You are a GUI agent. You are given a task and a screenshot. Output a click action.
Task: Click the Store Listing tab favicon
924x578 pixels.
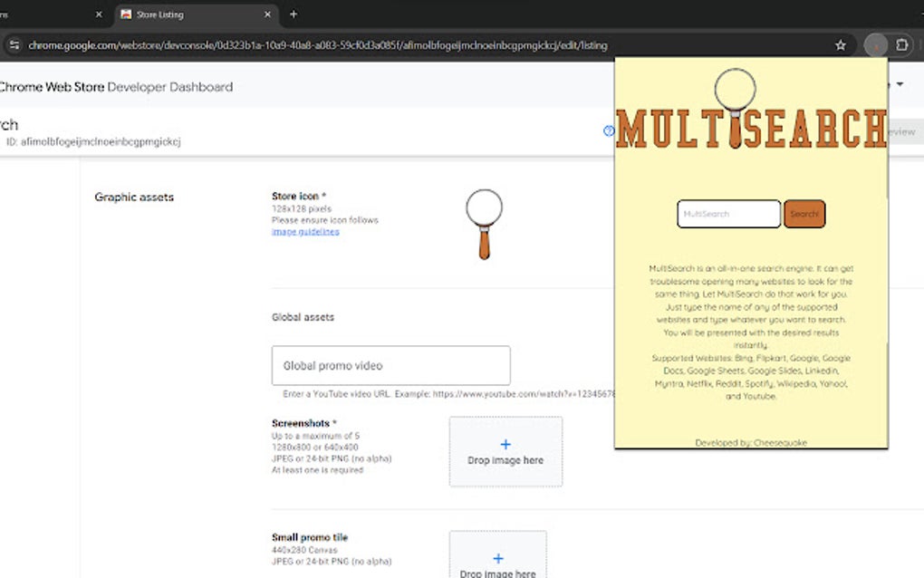pyautogui.click(x=125, y=14)
